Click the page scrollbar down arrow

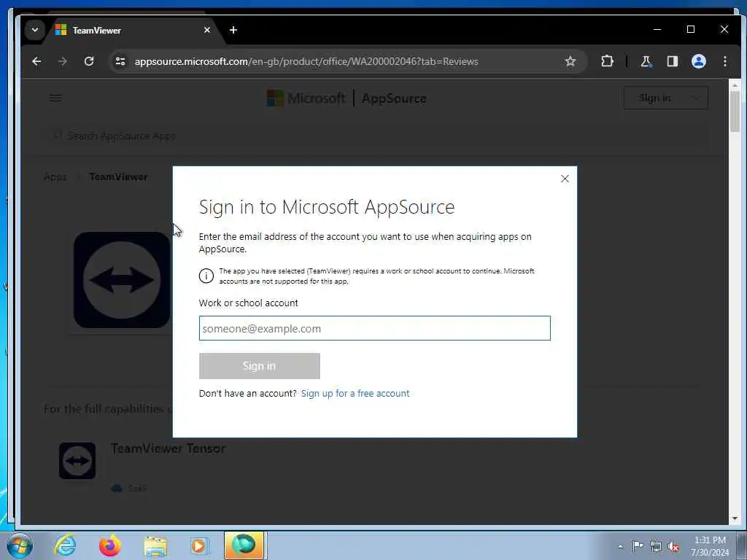735,518
